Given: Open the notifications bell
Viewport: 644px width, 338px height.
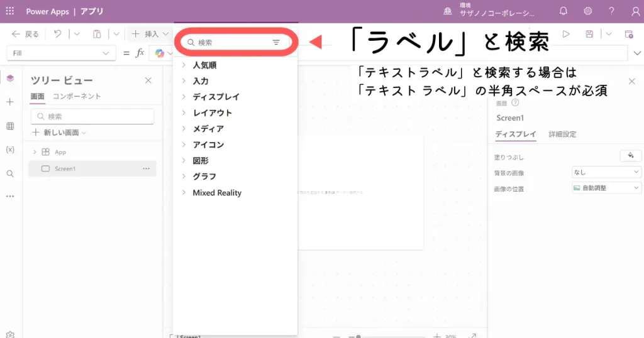Looking at the screenshot, I should pos(563,11).
